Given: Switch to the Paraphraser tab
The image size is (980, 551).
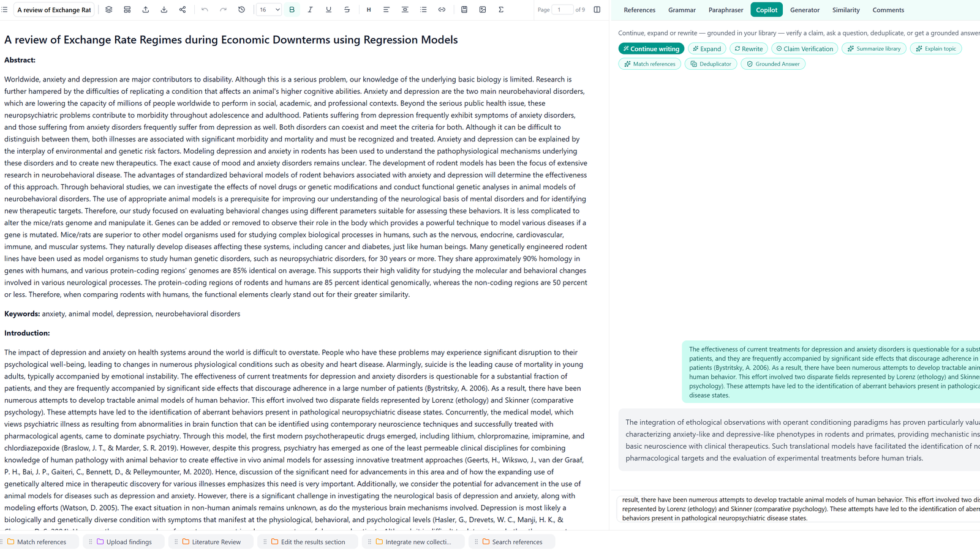Looking at the screenshot, I should tap(726, 10).
